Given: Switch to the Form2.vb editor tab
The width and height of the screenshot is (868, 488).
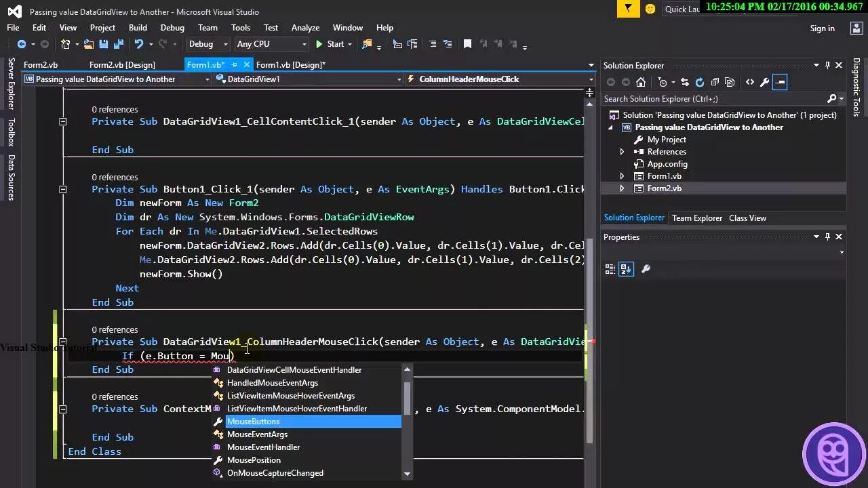Looking at the screenshot, I should [x=41, y=65].
